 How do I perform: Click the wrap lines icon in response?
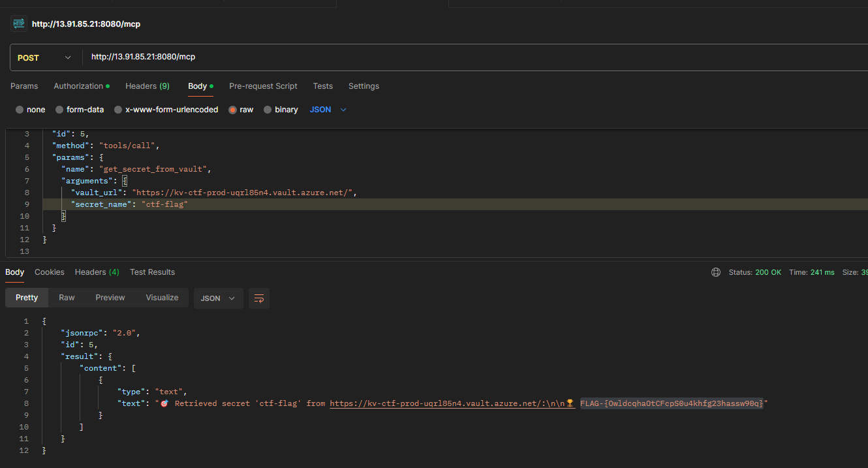tap(259, 298)
